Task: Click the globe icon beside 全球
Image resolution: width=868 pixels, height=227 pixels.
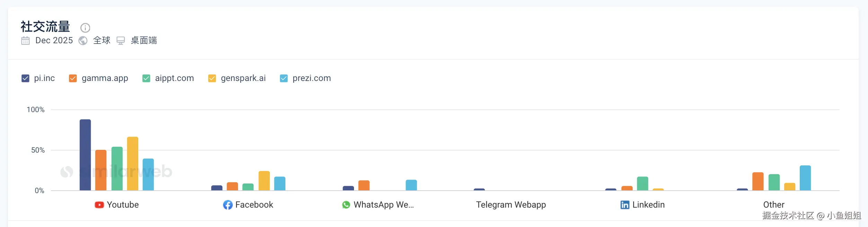Action: (x=83, y=41)
